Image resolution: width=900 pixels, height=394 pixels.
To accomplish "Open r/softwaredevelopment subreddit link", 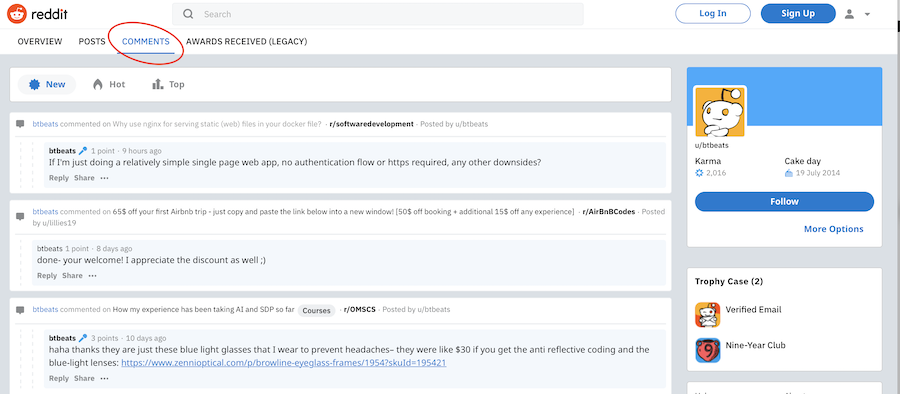I will coord(371,124).
